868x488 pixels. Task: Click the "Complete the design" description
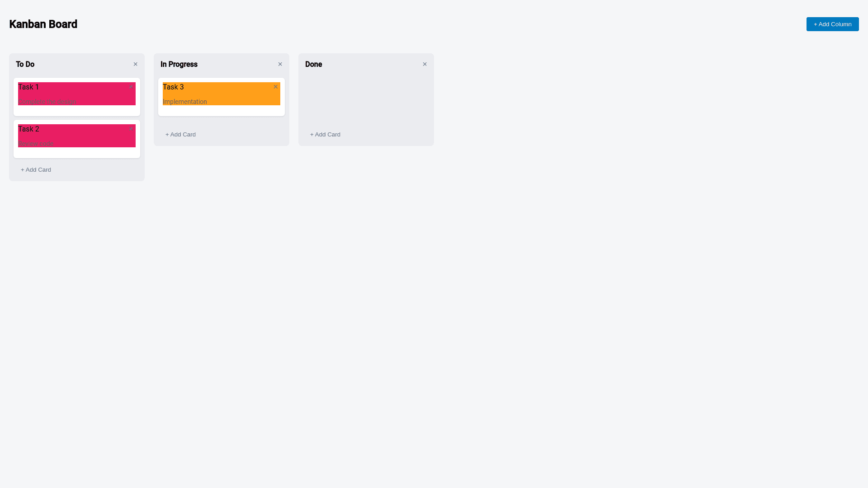point(47,102)
